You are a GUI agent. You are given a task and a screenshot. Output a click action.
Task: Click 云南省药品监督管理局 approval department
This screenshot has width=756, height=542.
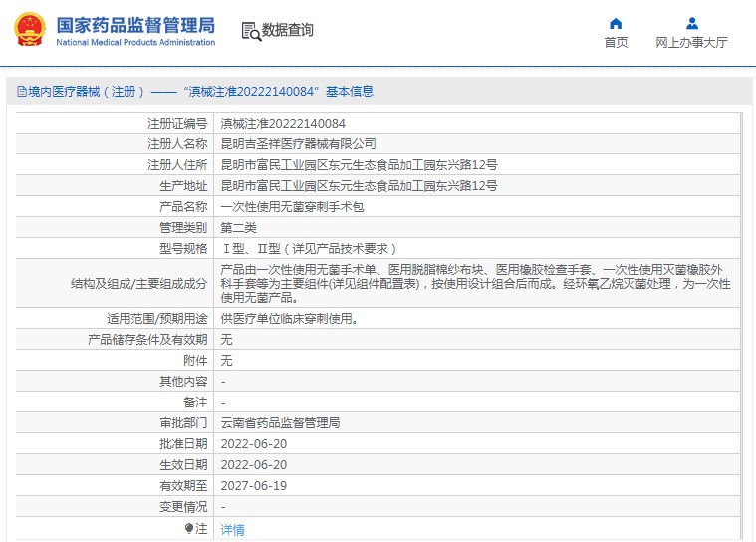click(x=280, y=423)
